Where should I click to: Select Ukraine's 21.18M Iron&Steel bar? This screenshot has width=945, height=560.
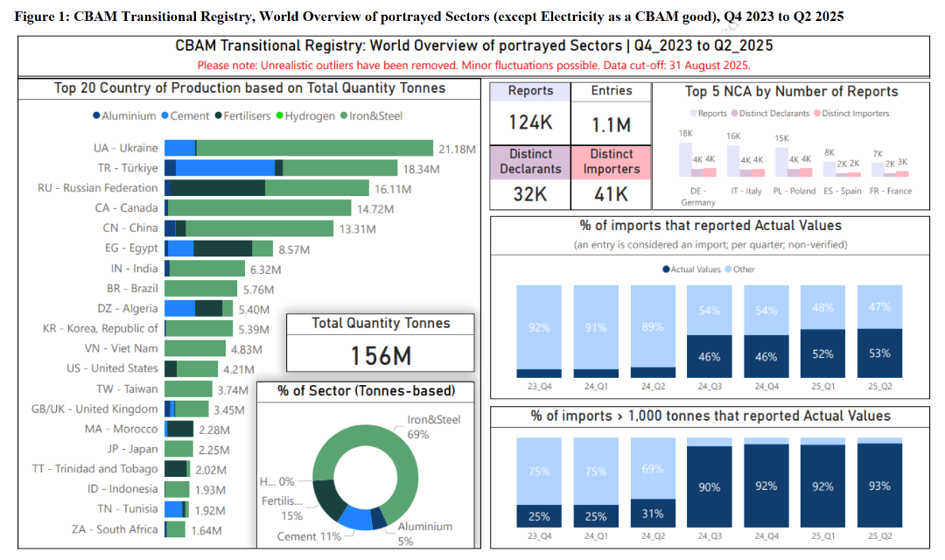315,148
